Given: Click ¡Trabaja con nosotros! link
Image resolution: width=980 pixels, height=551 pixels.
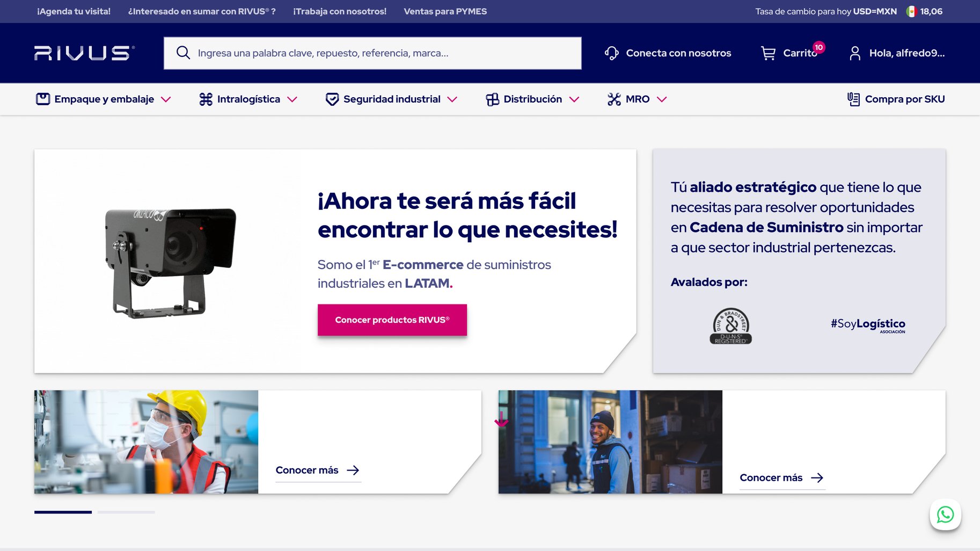Looking at the screenshot, I should point(340,11).
